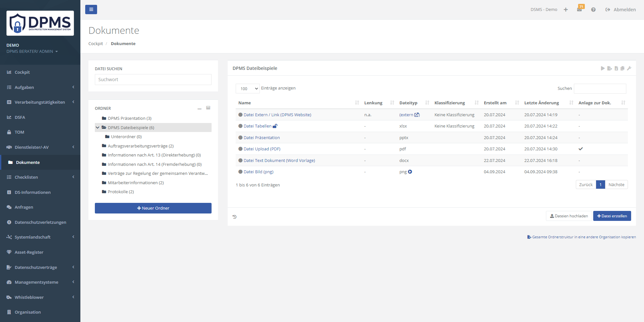
Task: Click the Neuer Ordner button
Action: point(153,208)
